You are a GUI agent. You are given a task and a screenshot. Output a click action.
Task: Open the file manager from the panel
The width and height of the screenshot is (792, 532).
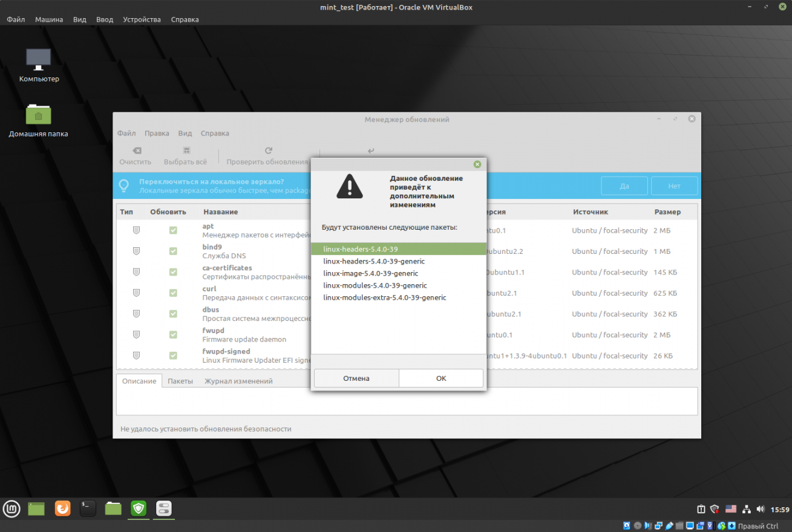(113, 508)
